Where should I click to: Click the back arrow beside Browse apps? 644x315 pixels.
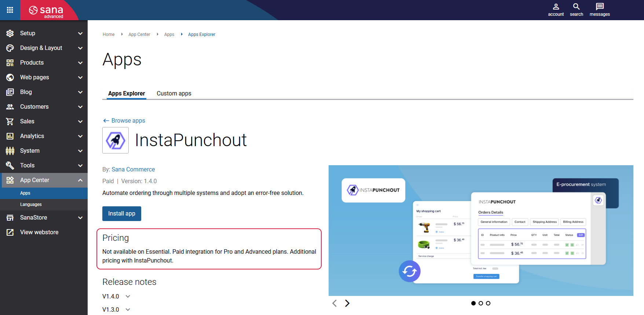point(106,121)
